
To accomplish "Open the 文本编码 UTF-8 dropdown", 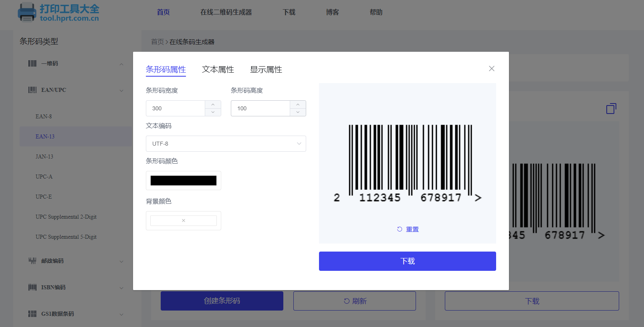I will [x=226, y=144].
